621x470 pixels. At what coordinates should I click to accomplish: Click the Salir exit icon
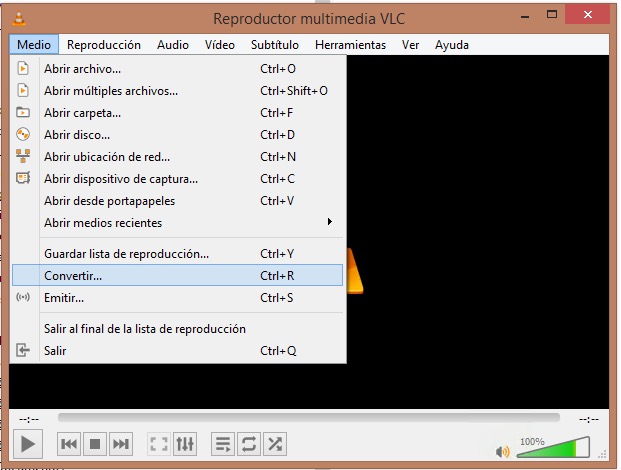click(23, 350)
